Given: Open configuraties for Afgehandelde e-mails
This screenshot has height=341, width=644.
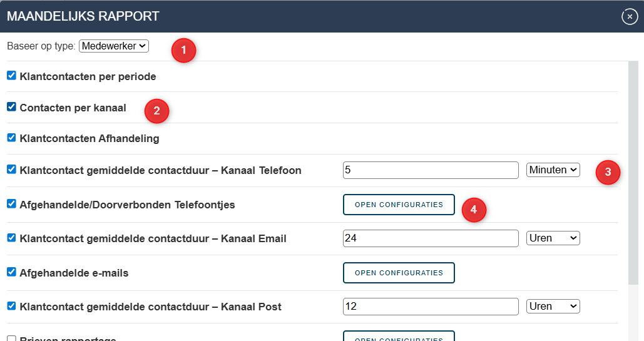Looking at the screenshot, I should [x=399, y=273].
